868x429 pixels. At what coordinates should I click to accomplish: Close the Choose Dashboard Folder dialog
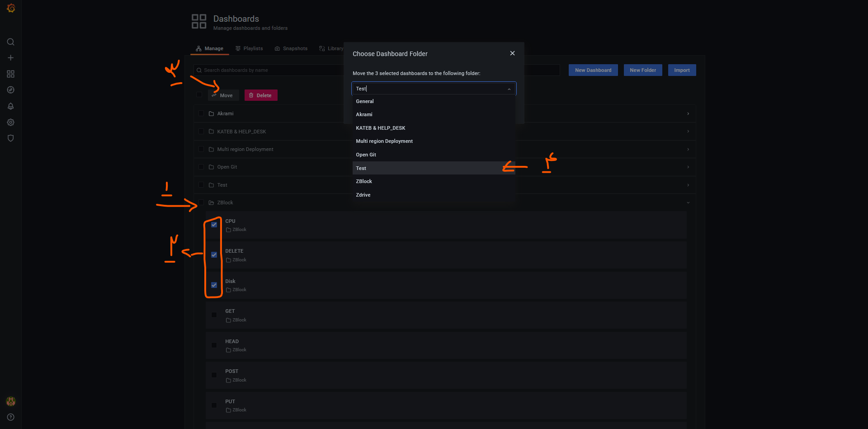tap(512, 53)
